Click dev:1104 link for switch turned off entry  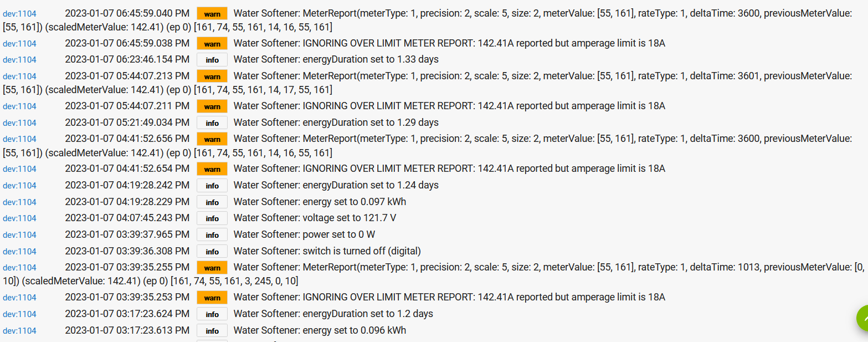pyautogui.click(x=19, y=252)
